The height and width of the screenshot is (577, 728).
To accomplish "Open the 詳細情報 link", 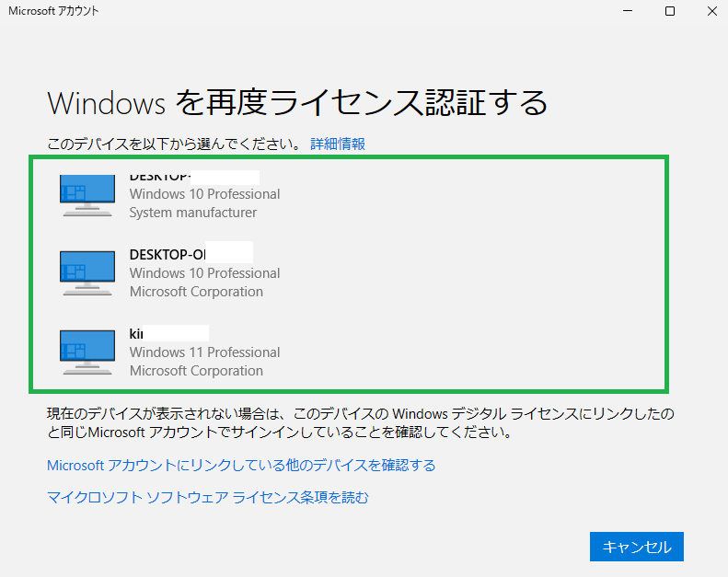I will click(338, 144).
